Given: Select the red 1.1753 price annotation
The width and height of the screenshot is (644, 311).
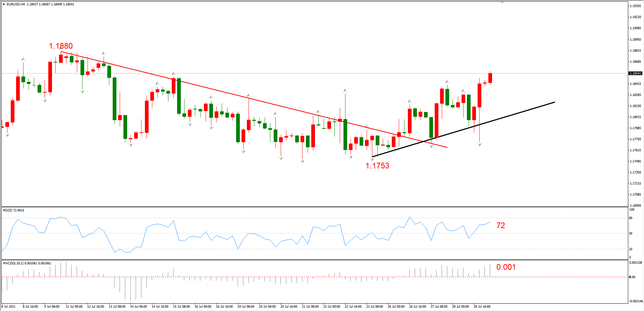Looking at the screenshot, I should (377, 166).
